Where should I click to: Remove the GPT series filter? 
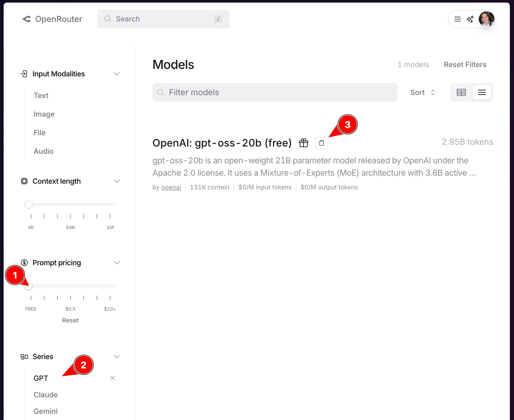pos(113,378)
